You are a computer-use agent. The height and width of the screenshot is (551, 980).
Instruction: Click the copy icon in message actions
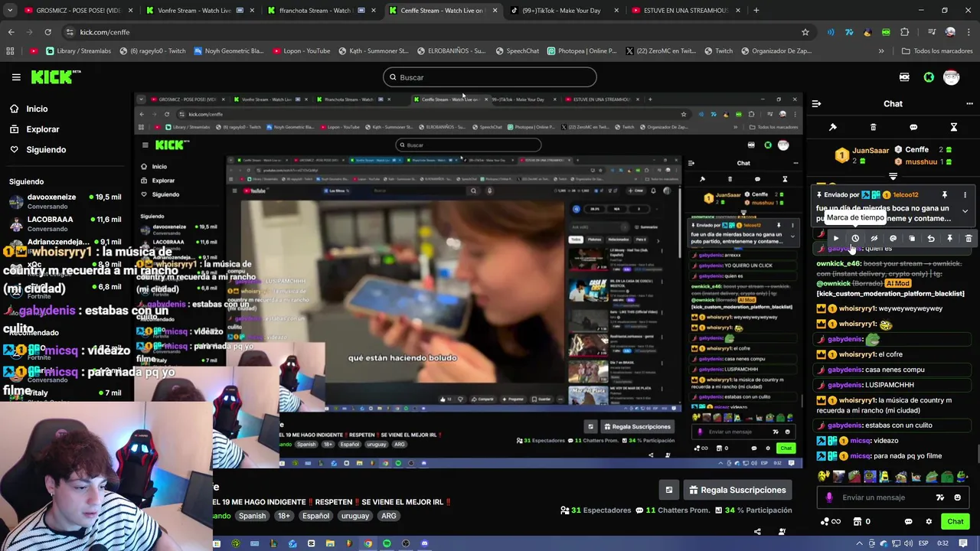912,239
